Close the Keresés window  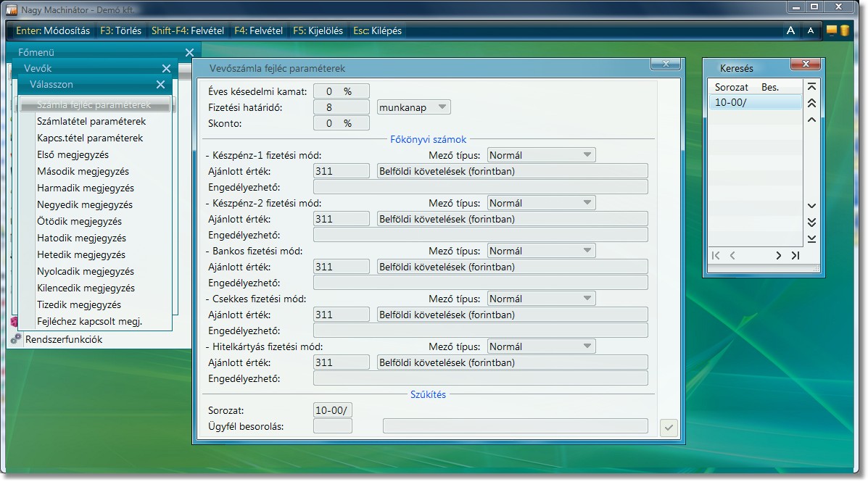pyautogui.click(x=806, y=65)
